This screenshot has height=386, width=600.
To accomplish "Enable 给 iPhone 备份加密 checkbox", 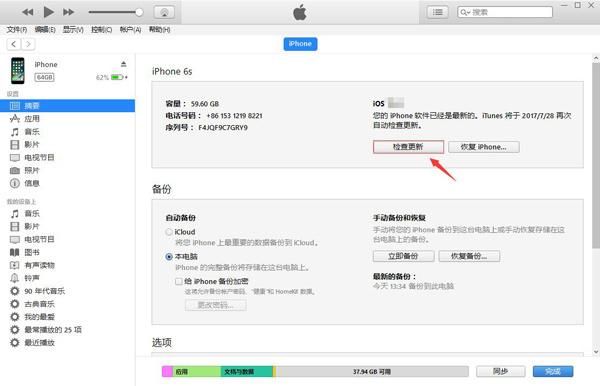I will 178,282.
